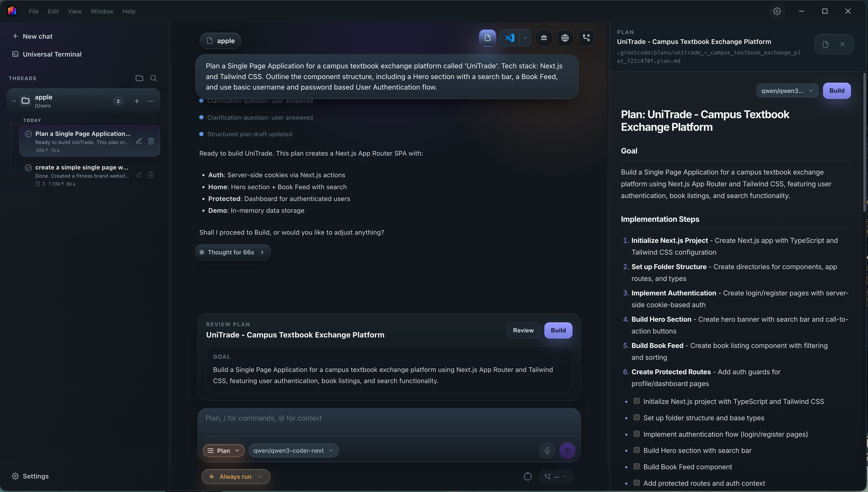Click the Plan panel vertical scrollbar

pyautogui.click(x=865, y=142)
